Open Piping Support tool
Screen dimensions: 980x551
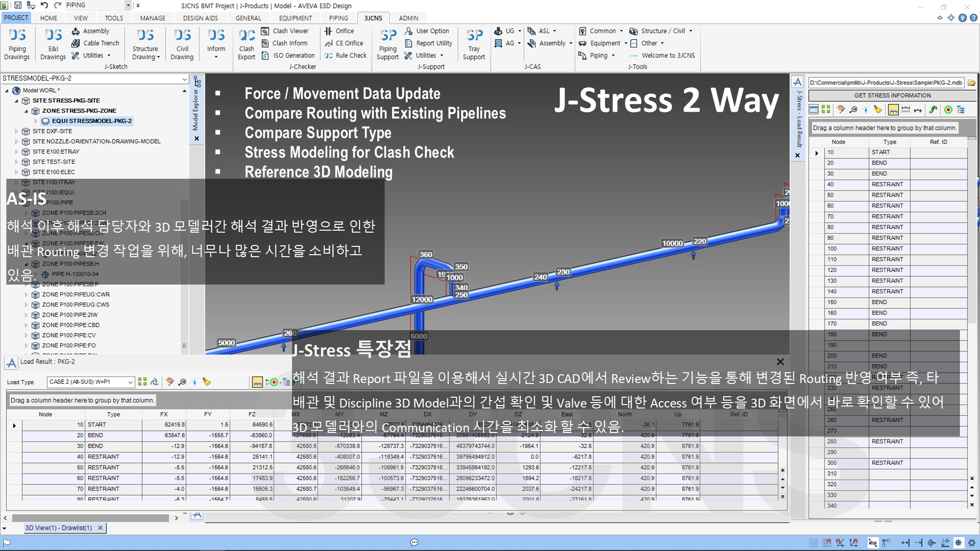[388, 44]
